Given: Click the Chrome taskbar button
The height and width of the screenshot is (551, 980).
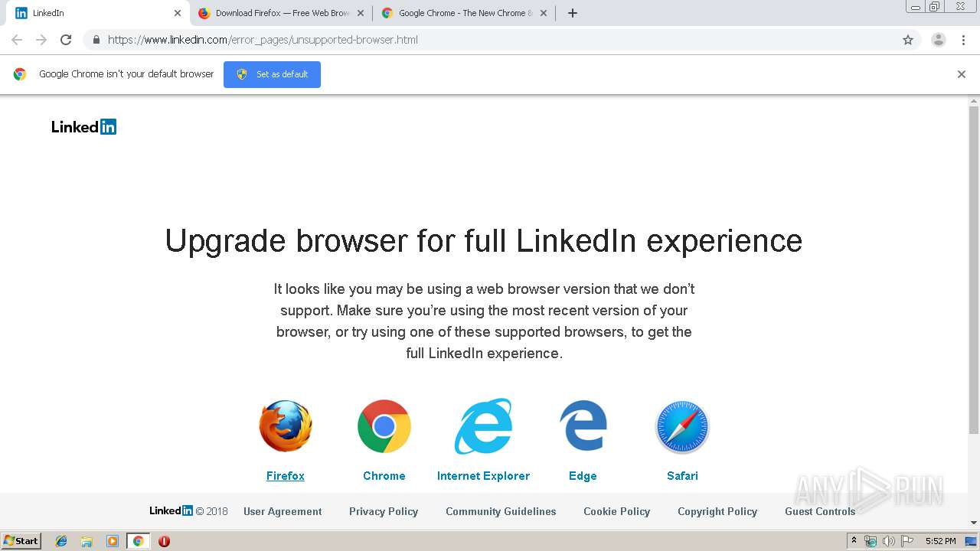Looking at the screenshot, I should tap(138, 541).
